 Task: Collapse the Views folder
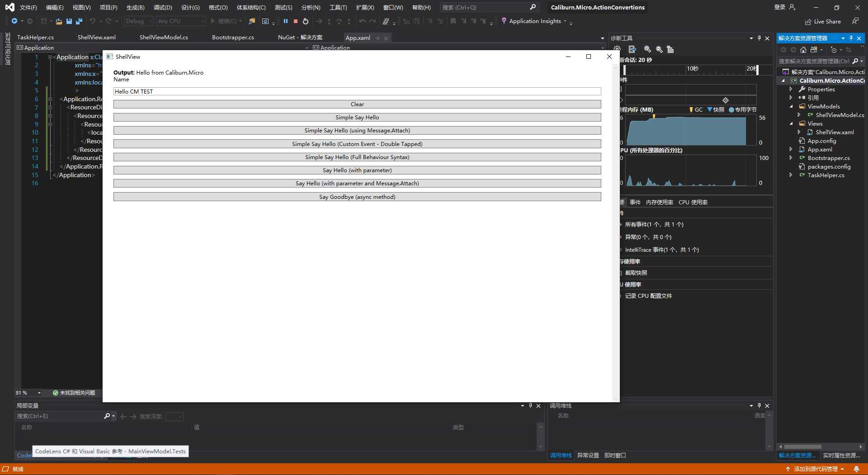tap(791, 123)
